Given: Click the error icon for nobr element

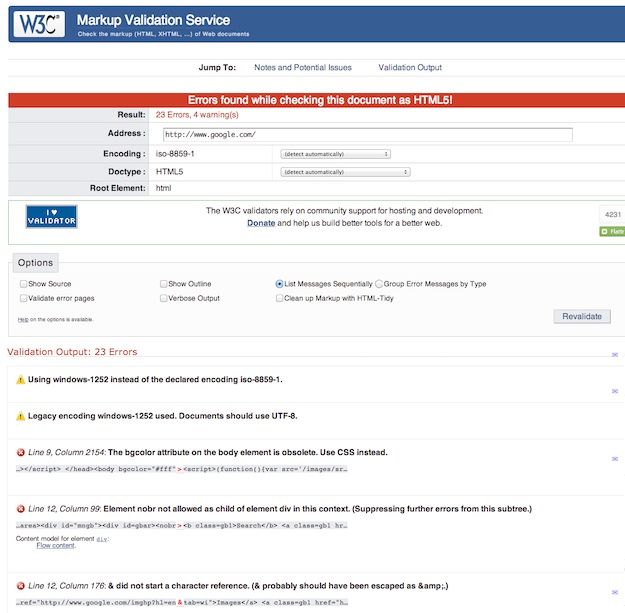Looking at the screenshot, I should tap(20, 509).
